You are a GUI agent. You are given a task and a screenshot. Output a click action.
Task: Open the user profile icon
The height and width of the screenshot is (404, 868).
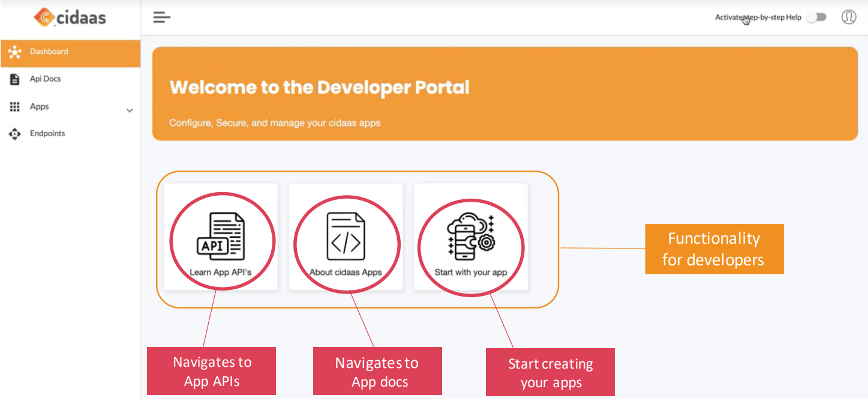point(849,17)
